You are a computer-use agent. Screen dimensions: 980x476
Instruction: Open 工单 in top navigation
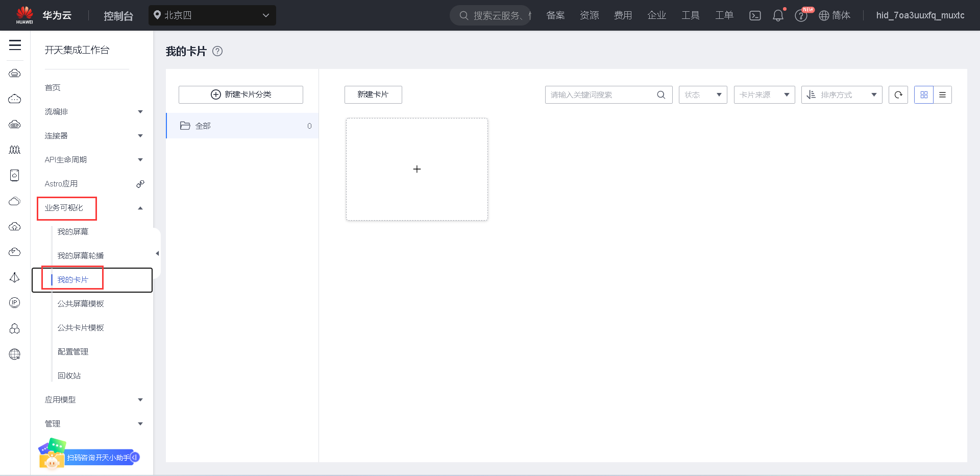(x=724, y=15)
